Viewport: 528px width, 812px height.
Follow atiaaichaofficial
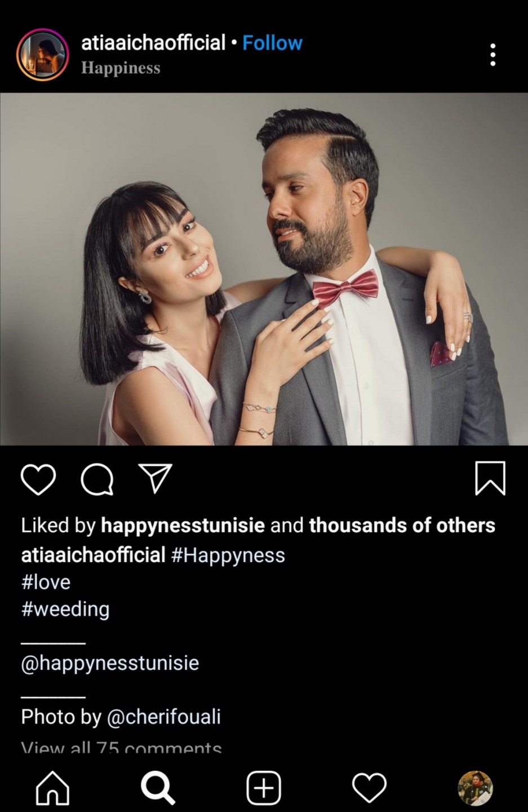272,43
